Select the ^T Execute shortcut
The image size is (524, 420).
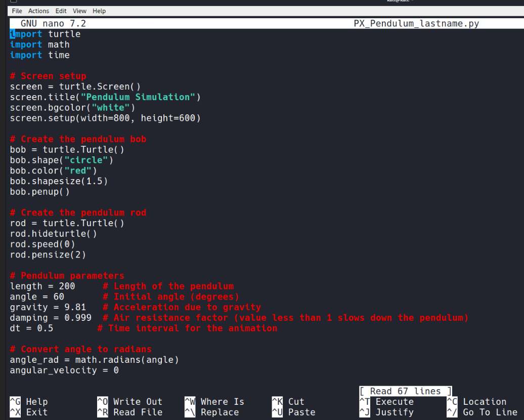pyautogui.click(x=386, y=402)
